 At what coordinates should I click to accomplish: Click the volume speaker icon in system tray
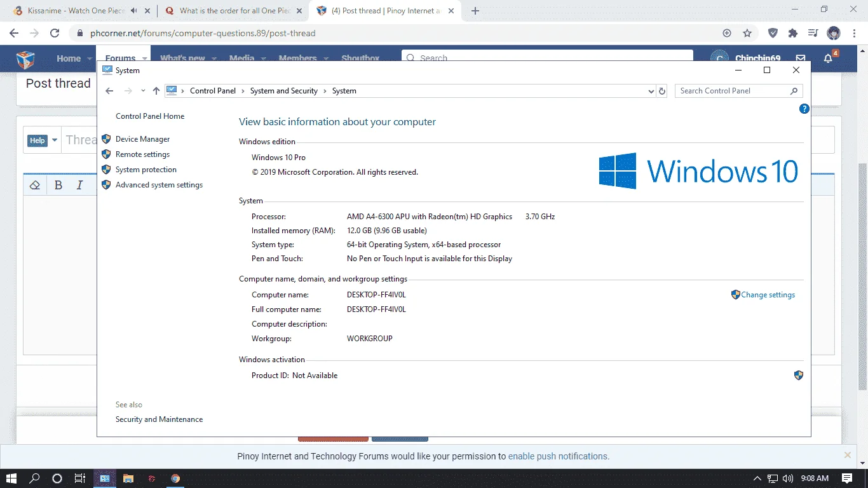click(x=788, y=478)
